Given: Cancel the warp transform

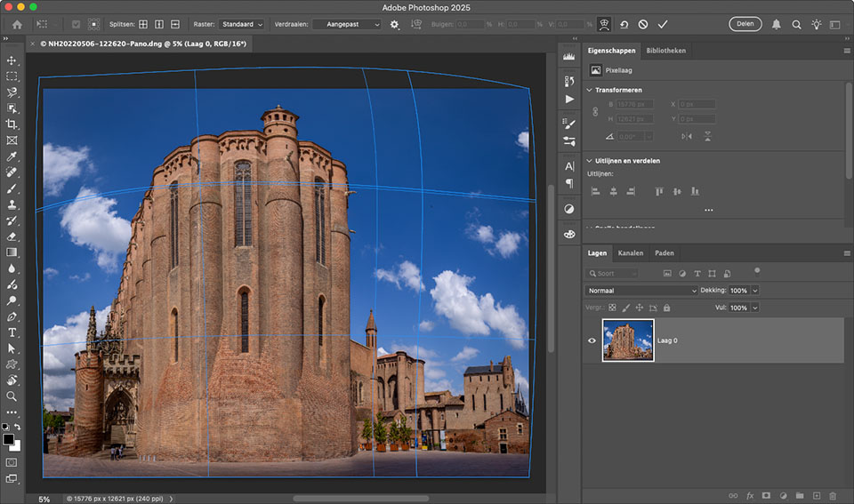Looking at the screenshot, I should click(x=642, y=24).
